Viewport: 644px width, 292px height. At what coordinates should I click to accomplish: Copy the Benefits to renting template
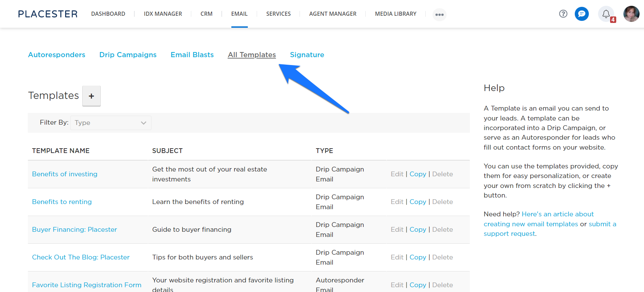(418, 202)
